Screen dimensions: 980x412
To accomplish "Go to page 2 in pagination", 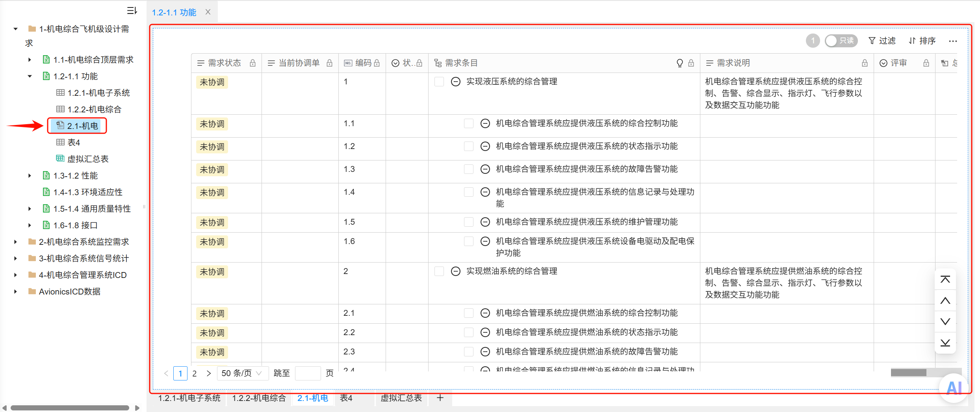I will 195,373.
